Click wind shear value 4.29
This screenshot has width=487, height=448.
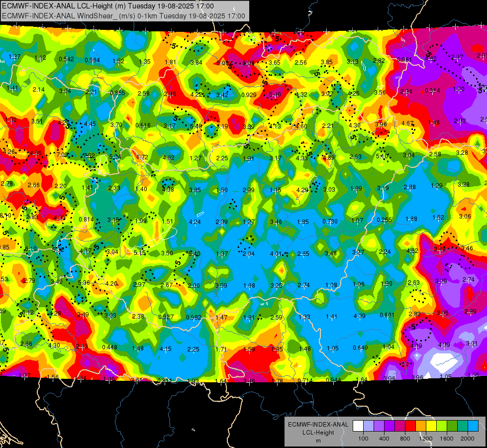point(302,190)
